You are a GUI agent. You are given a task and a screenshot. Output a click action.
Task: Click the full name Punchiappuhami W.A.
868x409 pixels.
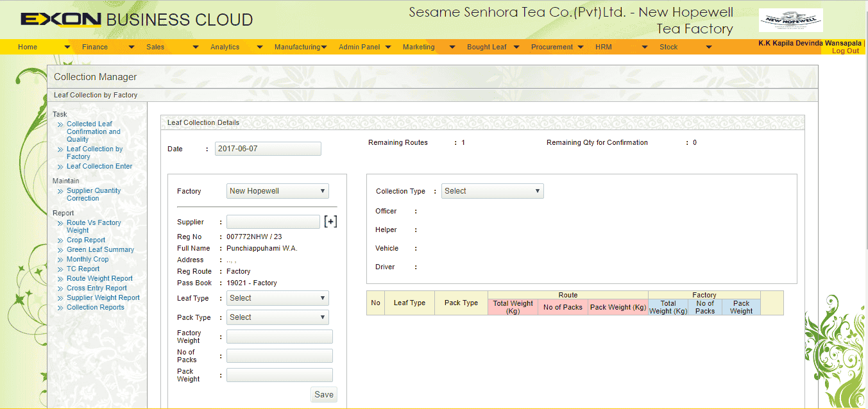pos(262,248)
